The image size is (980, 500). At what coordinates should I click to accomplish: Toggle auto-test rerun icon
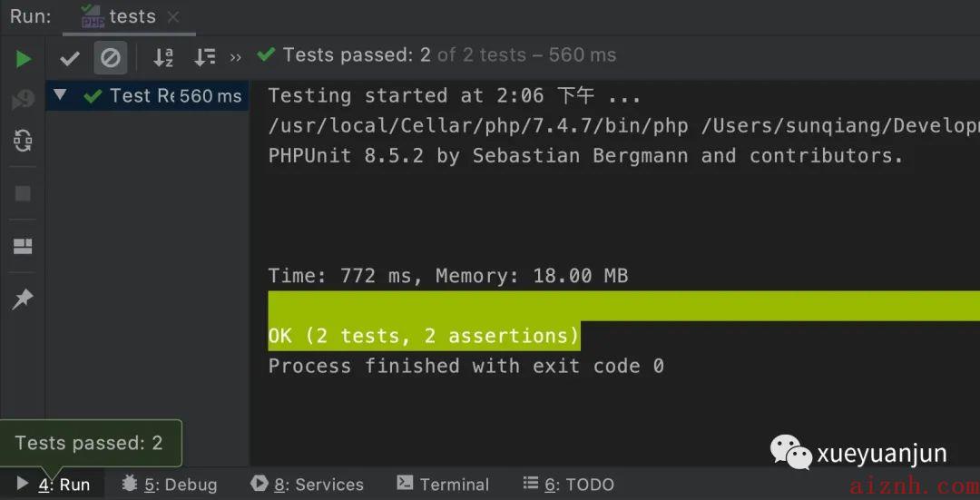click(23, 142)
